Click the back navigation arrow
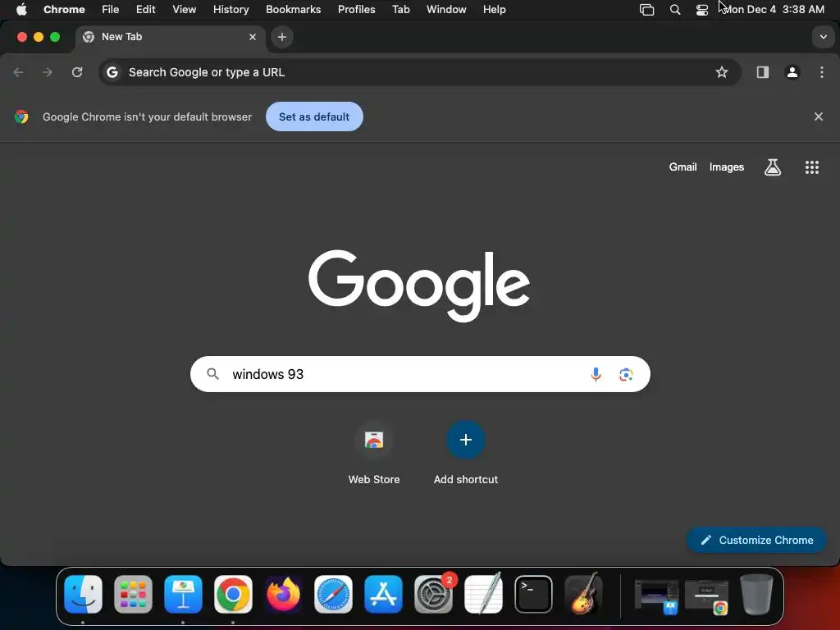This screenshot has width=840, height=630. (18, 72)
